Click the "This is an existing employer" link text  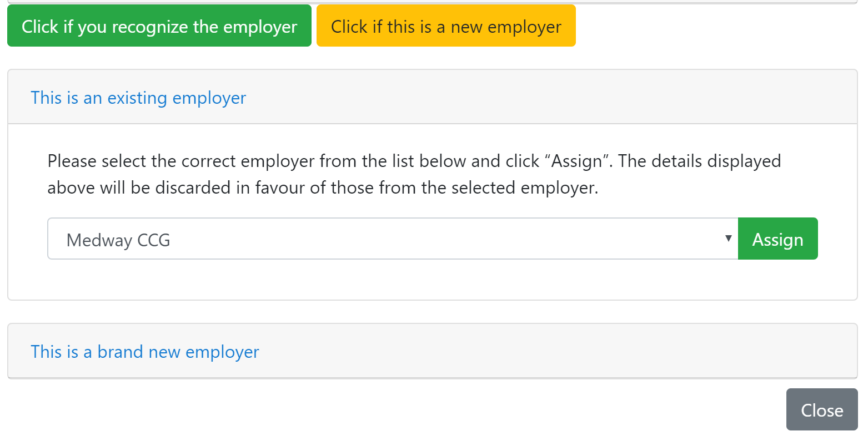click(x=138, y=98)
